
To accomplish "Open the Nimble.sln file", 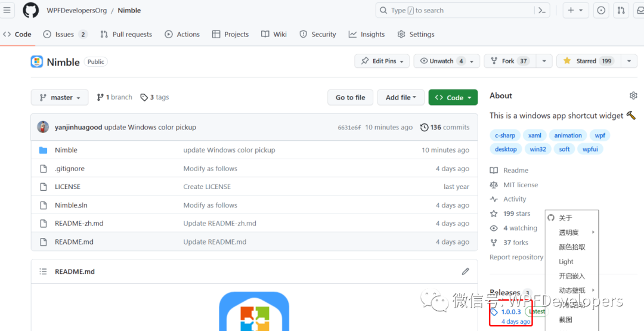I will coord(71,205).
